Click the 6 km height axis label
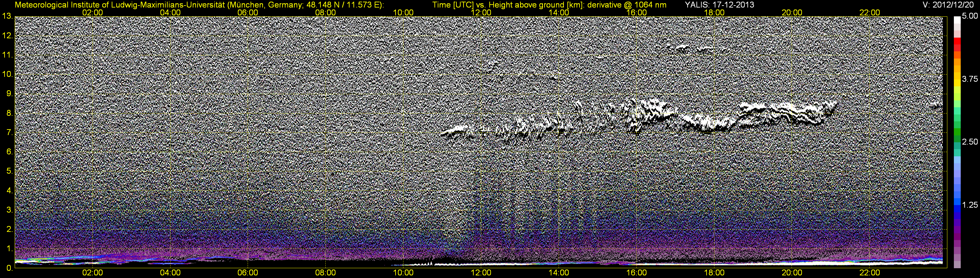Image resolution: width=980 pixels, height=278 pixels. 9,152
